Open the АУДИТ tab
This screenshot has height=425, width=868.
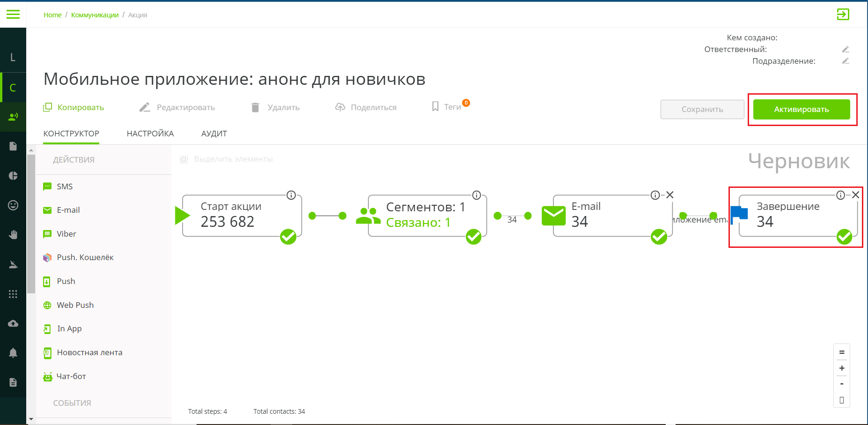tap(213, 133)
